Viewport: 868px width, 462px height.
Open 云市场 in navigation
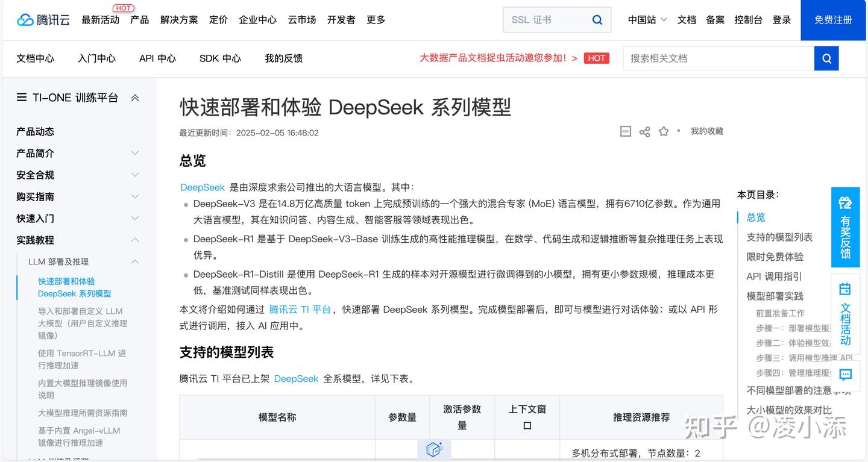click(x=302, y=20)
